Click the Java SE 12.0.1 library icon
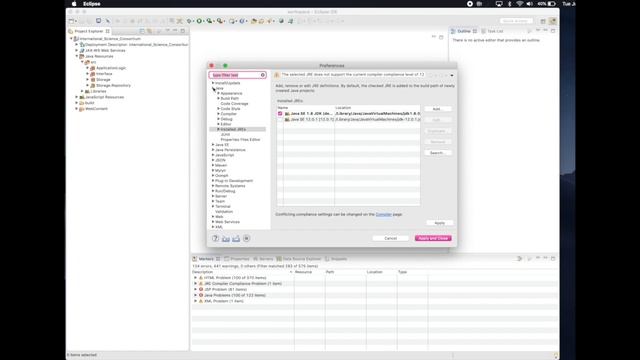The image size is (640, 360). 287,119
